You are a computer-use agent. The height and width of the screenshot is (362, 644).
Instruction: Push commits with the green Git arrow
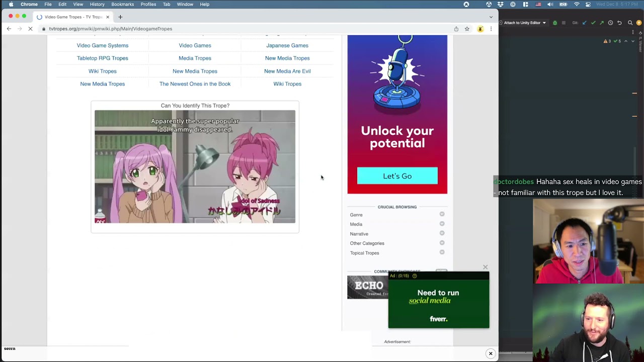click(x=602, y=23)
